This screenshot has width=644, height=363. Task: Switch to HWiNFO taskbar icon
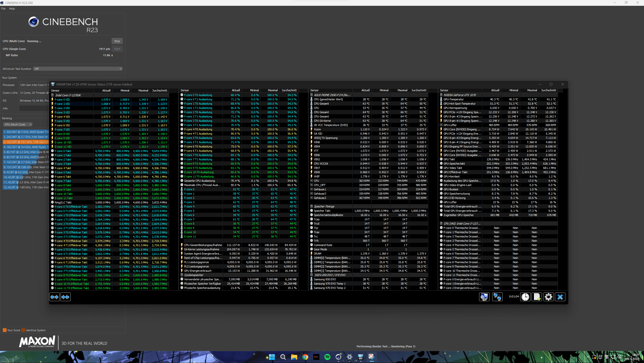360,357
